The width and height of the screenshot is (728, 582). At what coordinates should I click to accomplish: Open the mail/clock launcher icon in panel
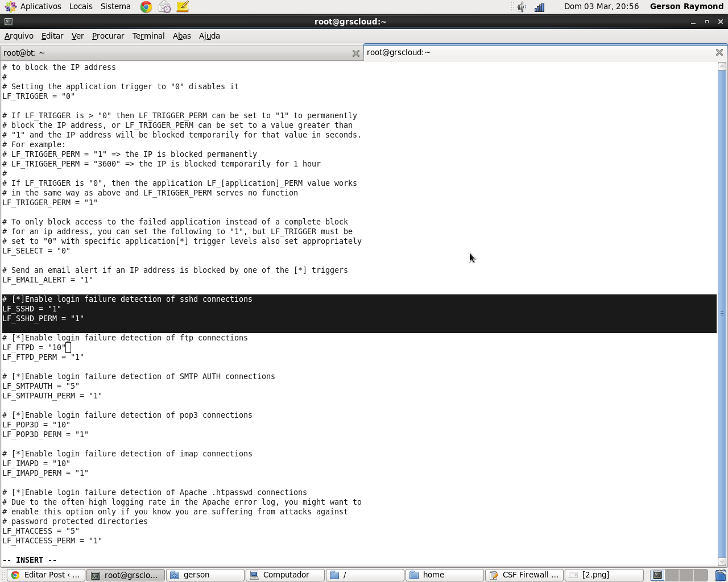coord(164,7)
